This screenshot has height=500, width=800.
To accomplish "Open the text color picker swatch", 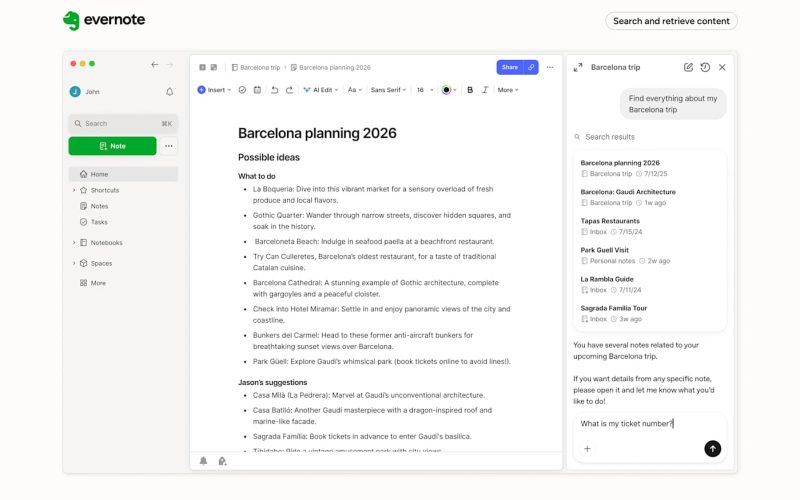I will tap(446, 90).
